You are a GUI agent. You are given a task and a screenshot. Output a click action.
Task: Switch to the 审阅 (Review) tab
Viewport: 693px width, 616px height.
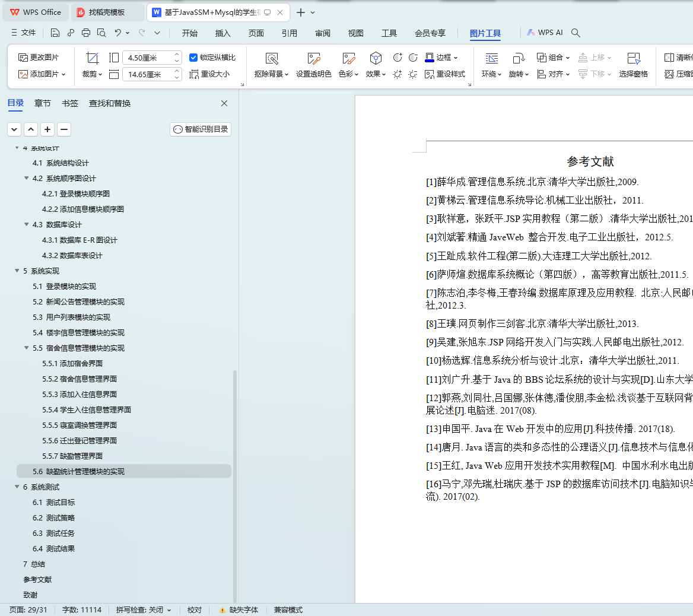tap(323, 33)
